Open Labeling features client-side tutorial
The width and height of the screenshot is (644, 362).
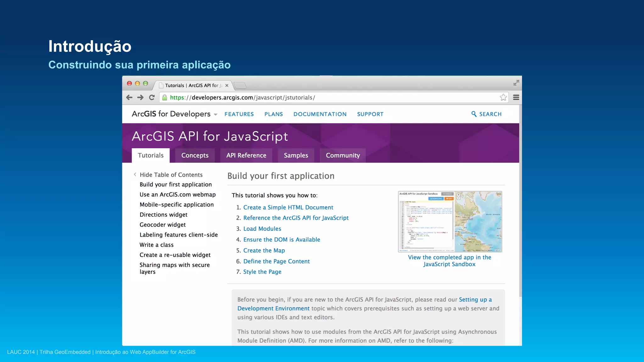179,235
